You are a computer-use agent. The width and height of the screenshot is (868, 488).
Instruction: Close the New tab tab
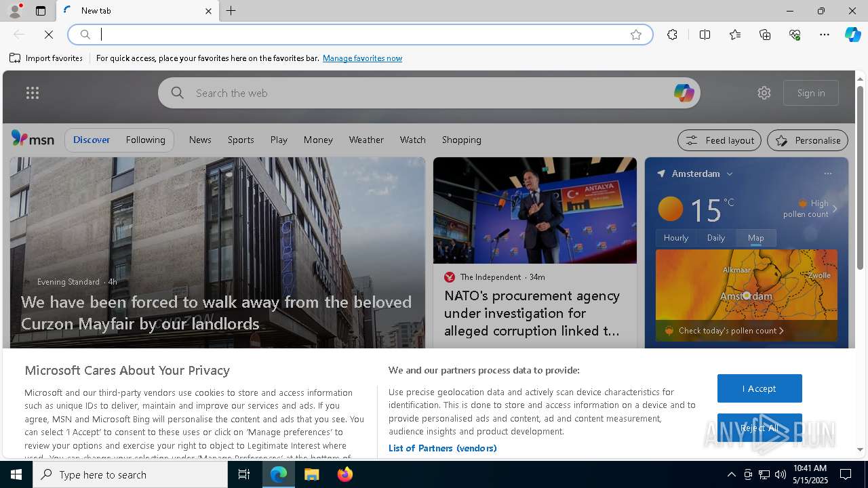208,11
